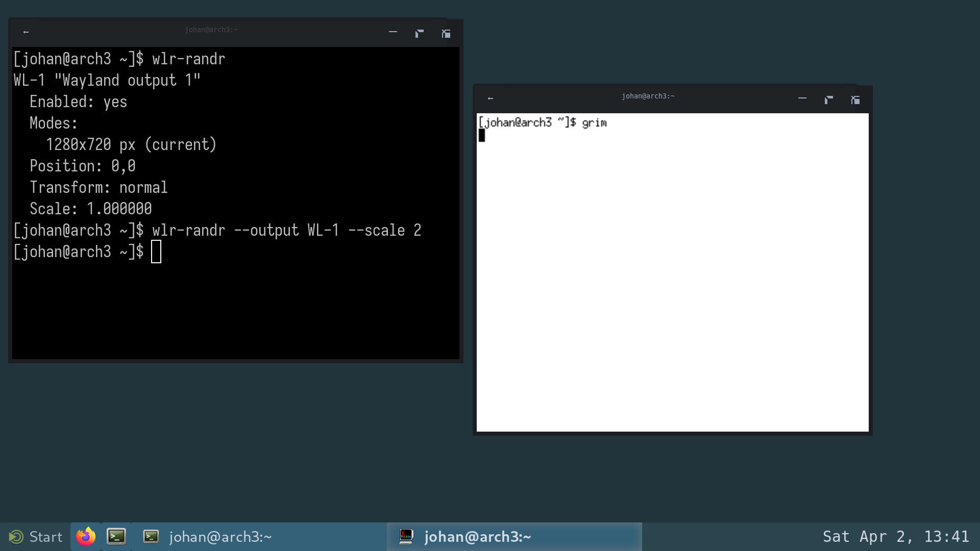
Task: Minimize the right terminal window
Action: (802, 98)
